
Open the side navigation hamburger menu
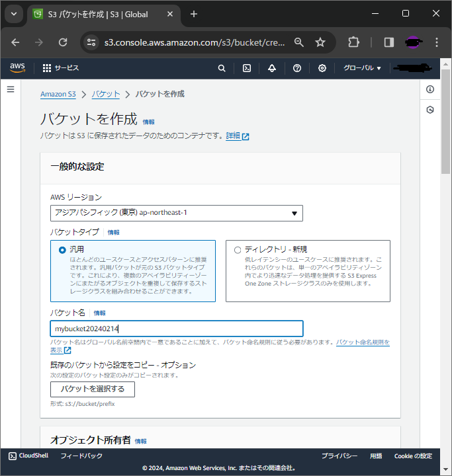coord(11,89)
